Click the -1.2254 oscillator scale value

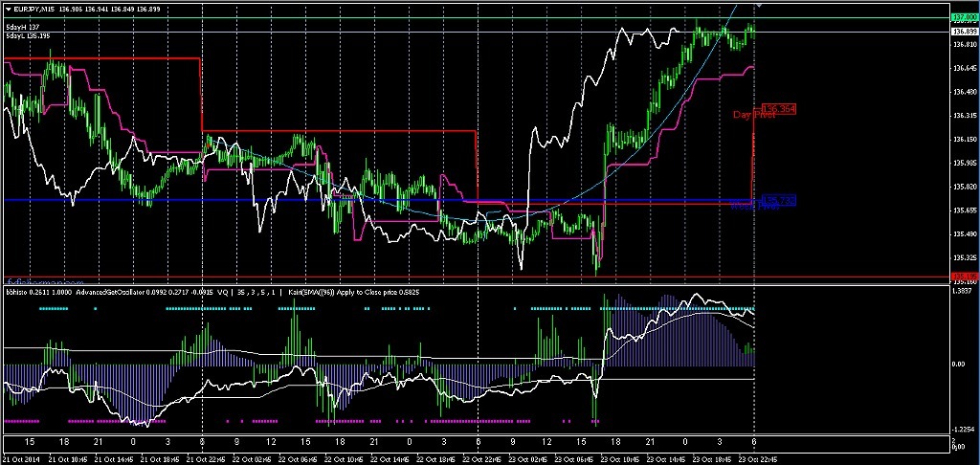click(965, 430)
